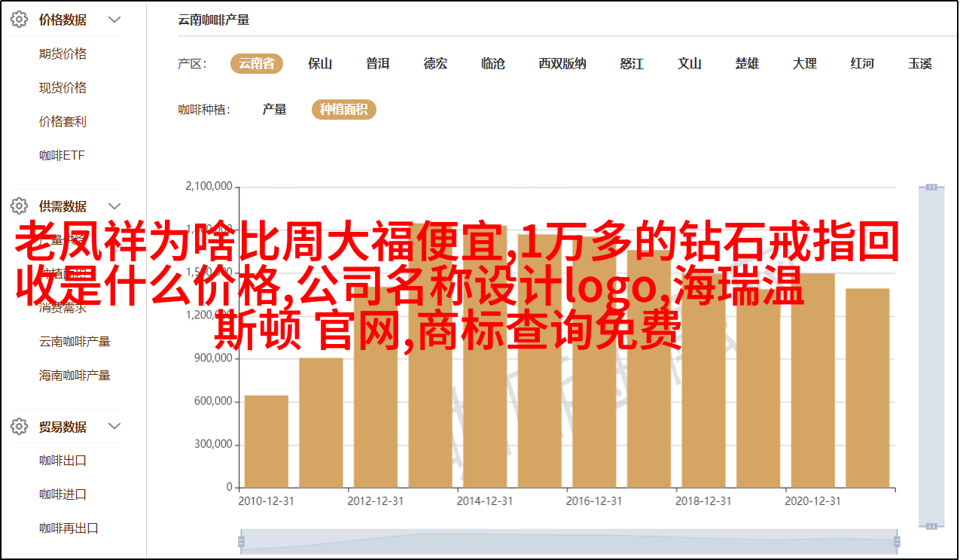960x560 pixels.
Task: Click the 600,000 y-axis label
Action: (x=212, y=401)
